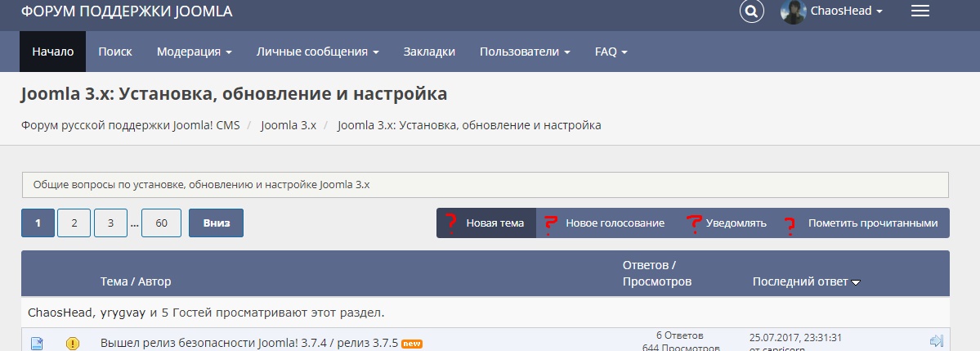Sort by Последний ответ column
The width and height of the screenshot is (980, 351).
tap(800, 281)
